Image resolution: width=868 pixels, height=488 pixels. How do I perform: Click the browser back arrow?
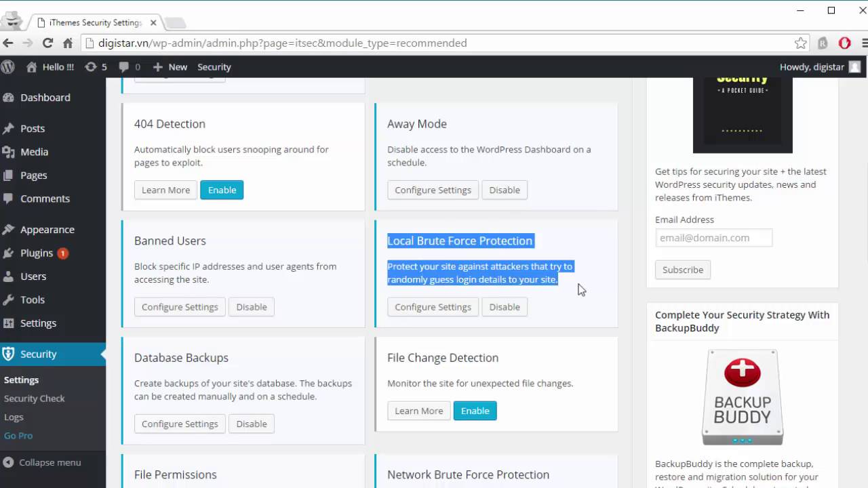click(x=8, y=43)
